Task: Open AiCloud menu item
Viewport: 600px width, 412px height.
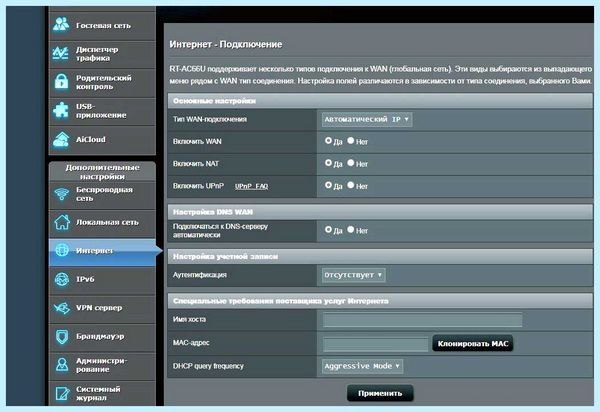Action: tap(102, 140)
